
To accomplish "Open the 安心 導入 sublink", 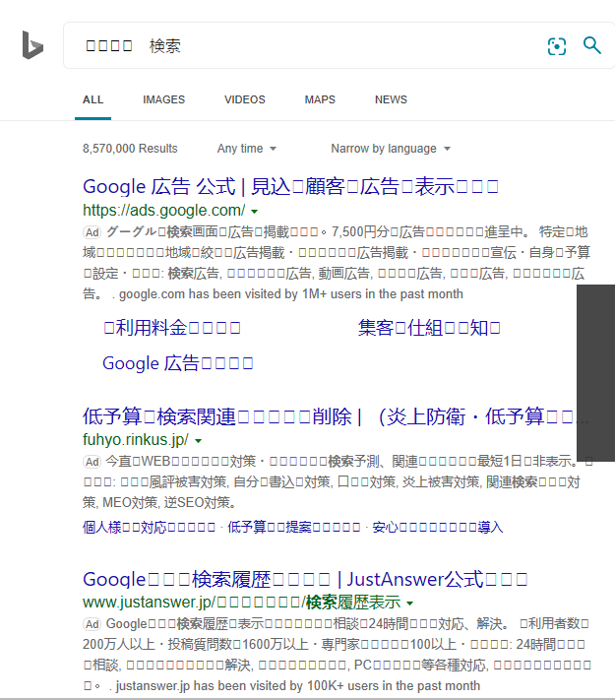I will 438,528.
